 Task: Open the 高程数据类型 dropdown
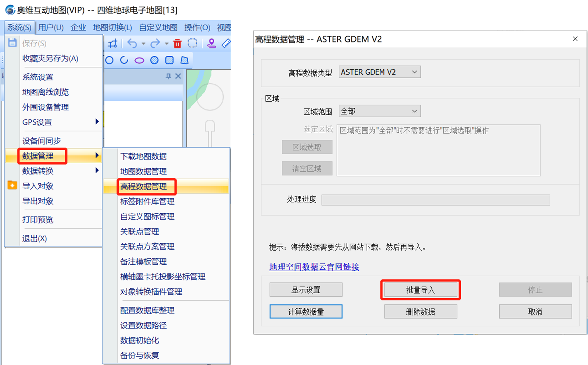379,72
